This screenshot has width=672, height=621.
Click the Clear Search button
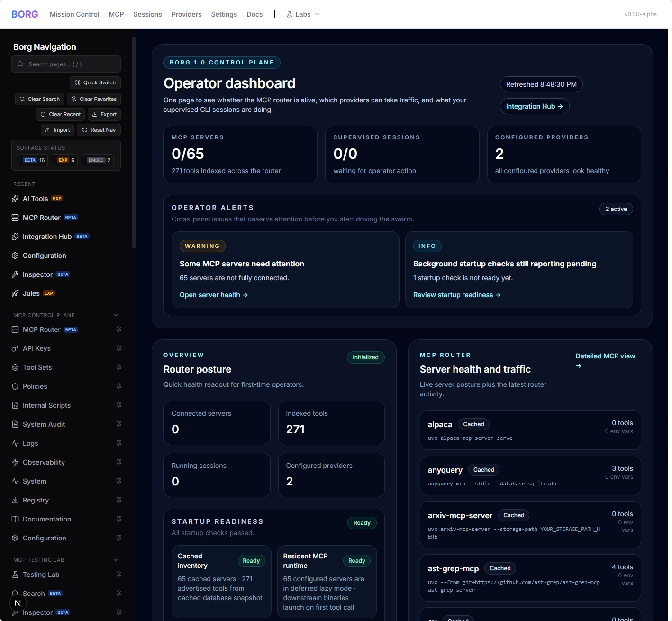tap(39, 99)
